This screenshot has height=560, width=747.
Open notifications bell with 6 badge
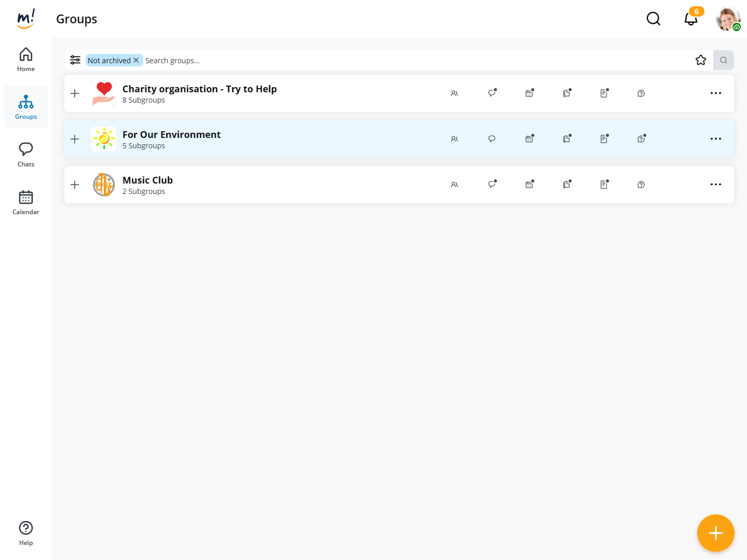[x=690, y=19]
